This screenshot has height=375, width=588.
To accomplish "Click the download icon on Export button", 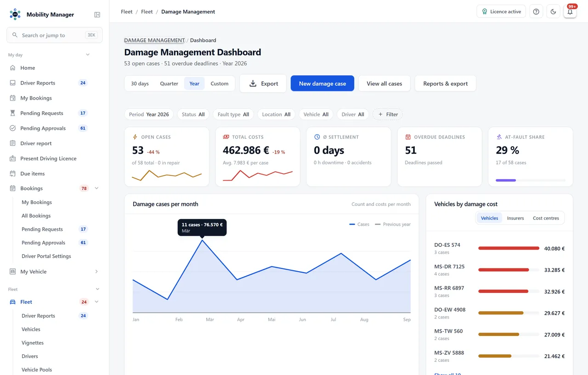I will click(x=253, y=84).
